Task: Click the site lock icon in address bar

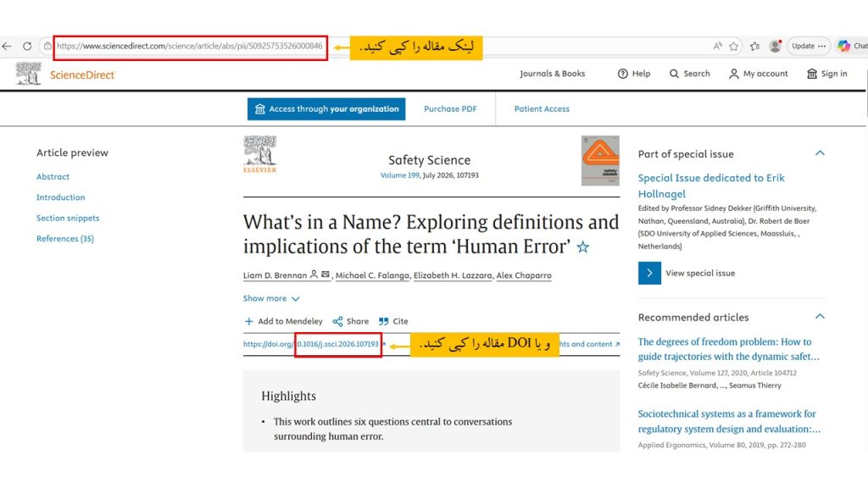Action: tap(47, 46)
